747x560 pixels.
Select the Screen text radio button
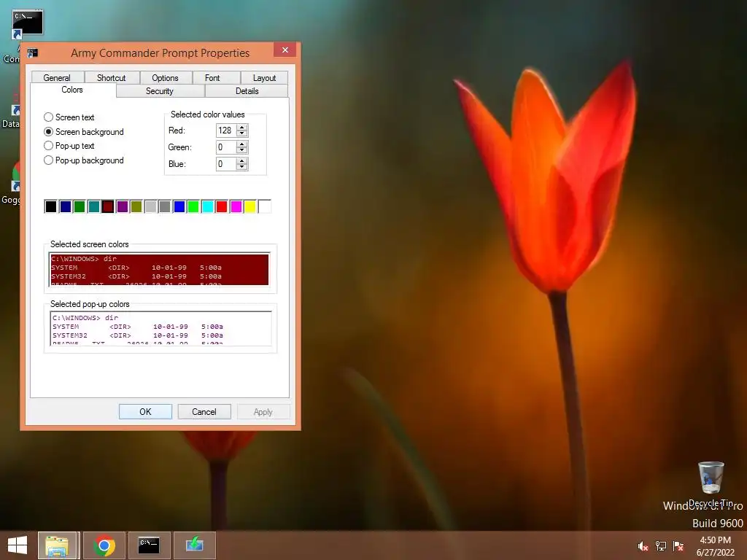click(x=69, y=117)
